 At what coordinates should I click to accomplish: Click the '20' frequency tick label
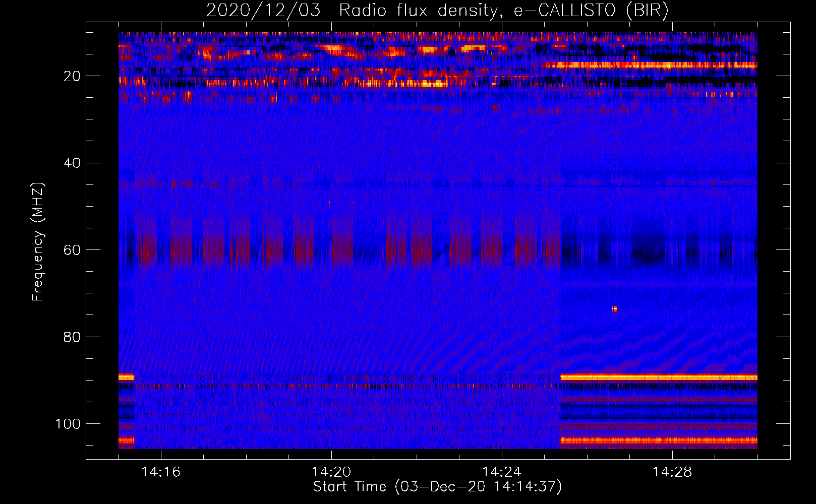[72, 76]
